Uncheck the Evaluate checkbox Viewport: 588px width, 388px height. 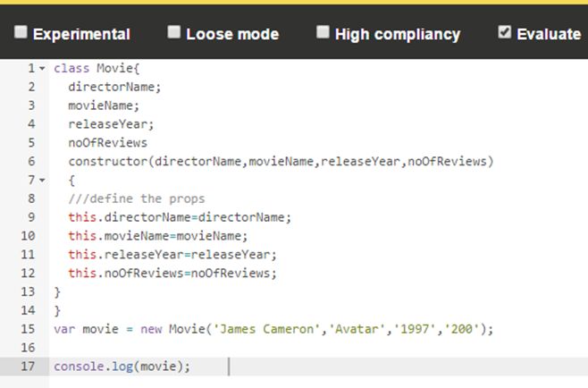[x=505, y=33]
